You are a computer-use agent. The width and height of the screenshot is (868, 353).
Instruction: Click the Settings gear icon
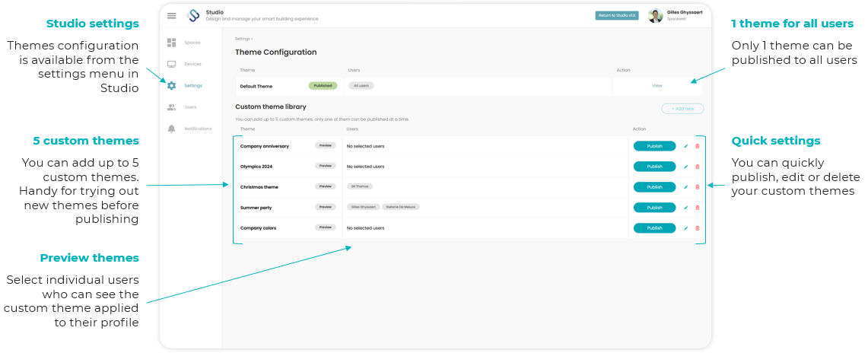[172, 86]
